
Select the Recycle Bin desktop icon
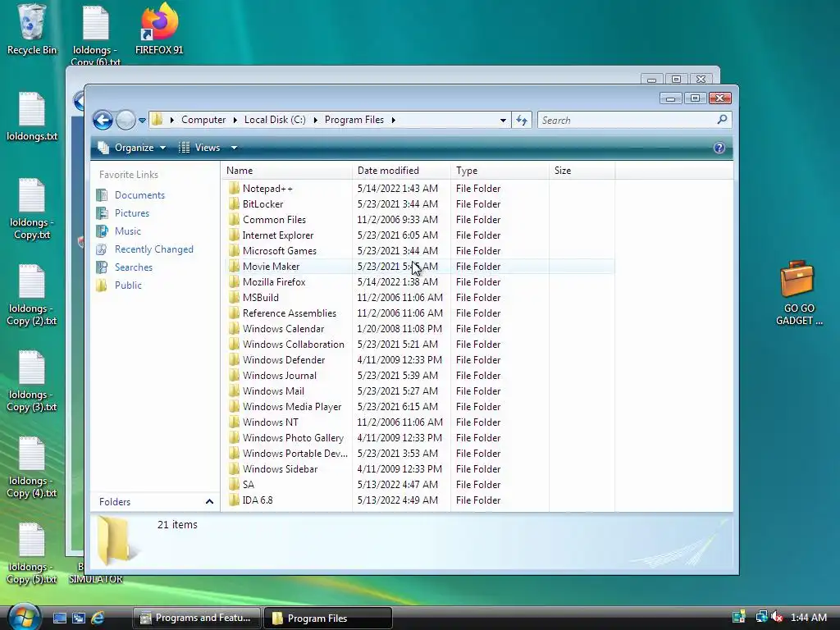(32, 28)
